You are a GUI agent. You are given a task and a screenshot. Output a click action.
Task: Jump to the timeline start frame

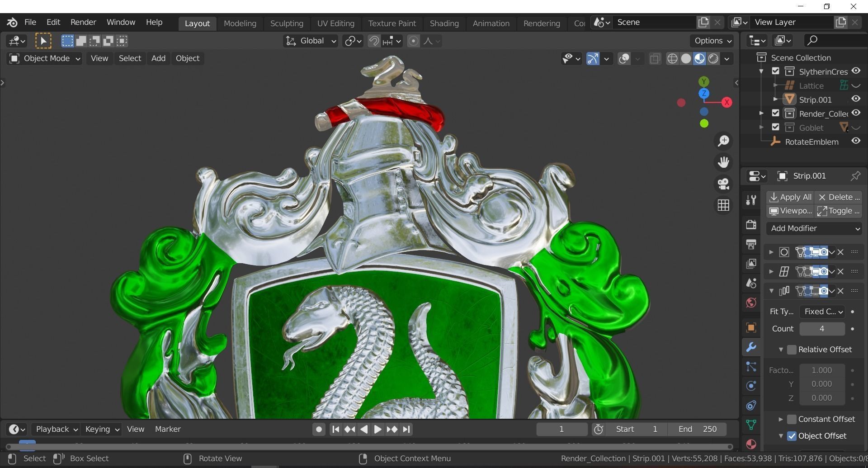pos(335,430)
